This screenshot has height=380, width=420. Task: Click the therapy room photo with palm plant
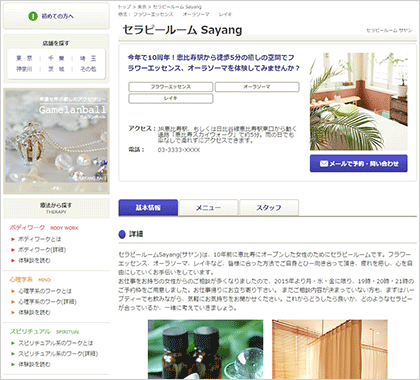359,101
